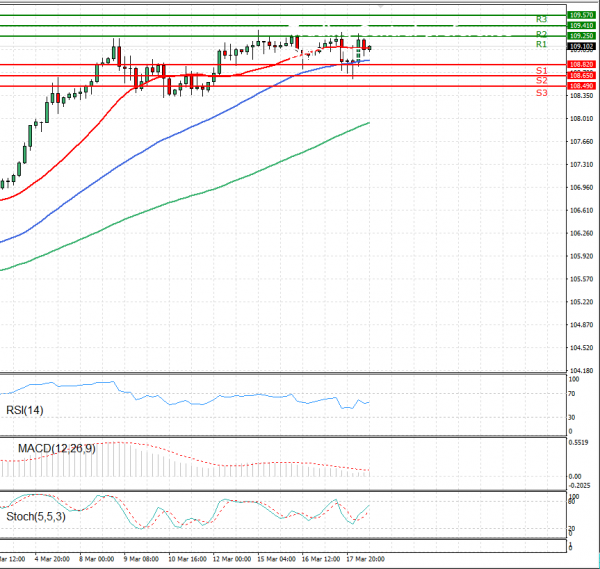Click the 106.260 price axis value
Screen dimensions: 600x569
coord(582,233)
